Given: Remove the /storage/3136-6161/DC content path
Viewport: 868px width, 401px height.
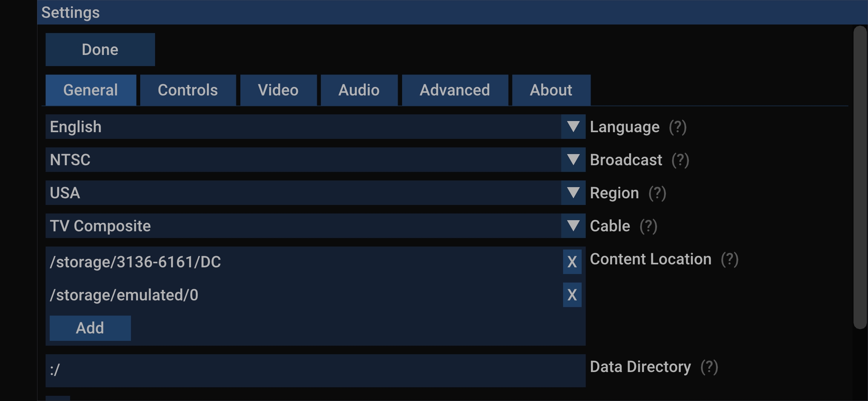Looking at the screenshot, I should [572, 261].
